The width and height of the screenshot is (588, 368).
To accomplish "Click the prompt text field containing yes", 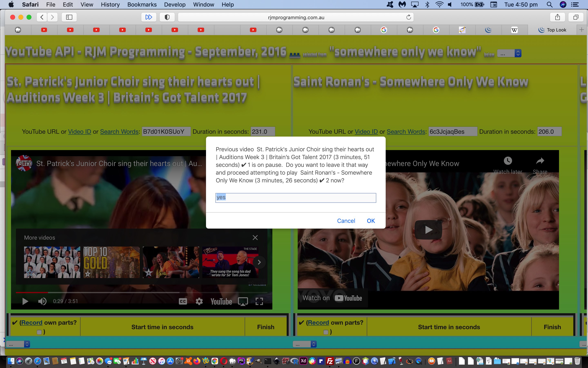I will [x=296, y=198].
